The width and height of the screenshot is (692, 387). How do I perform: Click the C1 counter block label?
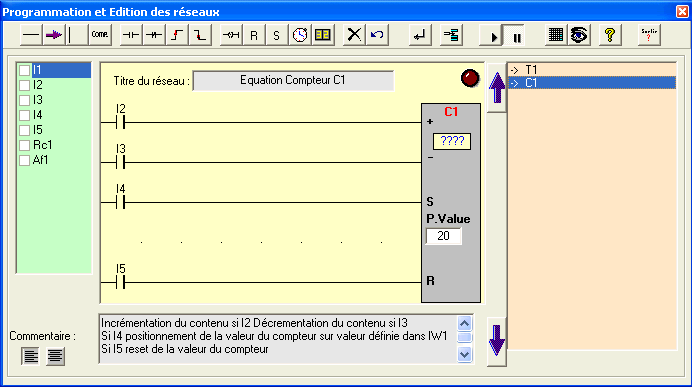pyautogui.click(x=451, y=112)
